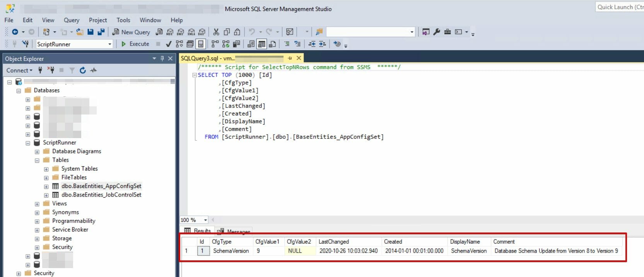Refresh the Object Explorer tree
The height and width of the screenshot is (277, 644).
coord(82,70)
